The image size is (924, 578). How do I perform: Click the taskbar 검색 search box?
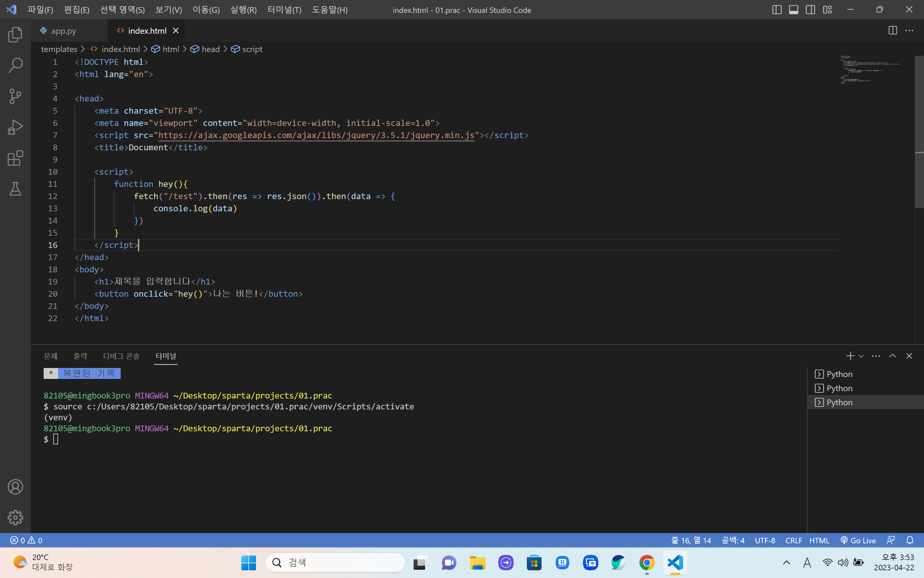point(335,562)
